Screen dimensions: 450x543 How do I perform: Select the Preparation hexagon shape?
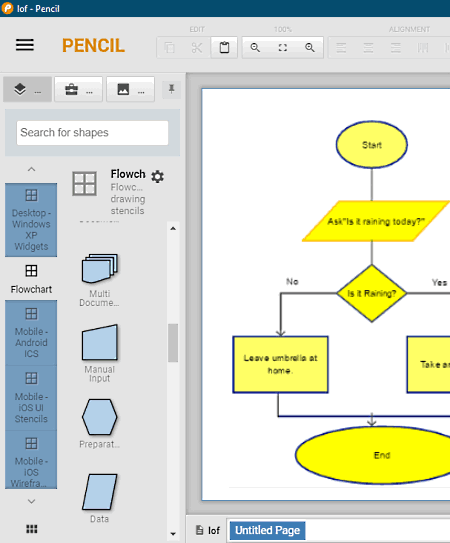[100, 424]
